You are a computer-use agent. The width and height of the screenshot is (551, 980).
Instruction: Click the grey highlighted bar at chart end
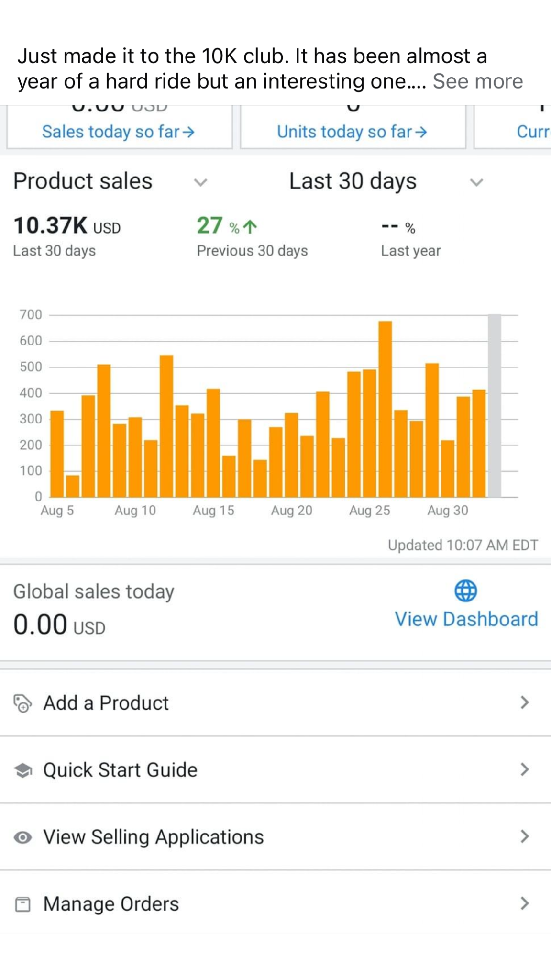495,406
